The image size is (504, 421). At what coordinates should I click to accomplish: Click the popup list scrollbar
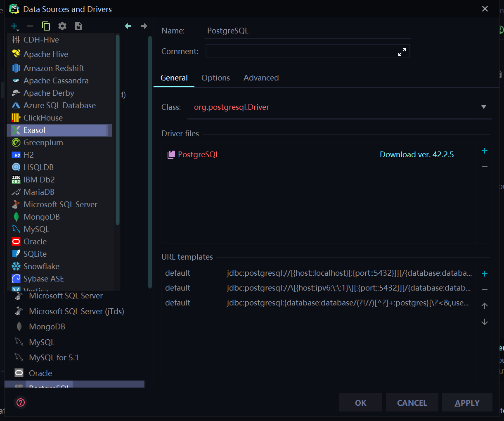(x=118, y=130)
